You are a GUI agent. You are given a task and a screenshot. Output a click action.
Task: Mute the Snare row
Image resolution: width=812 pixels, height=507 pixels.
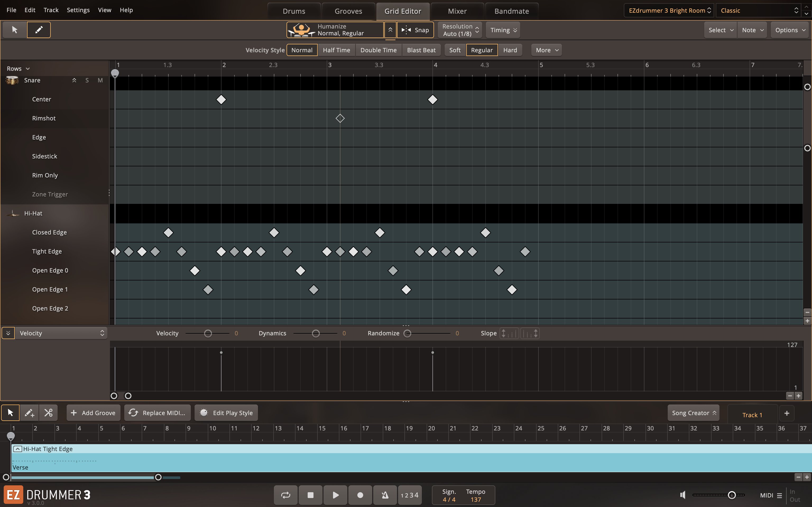tap(100, 80)
